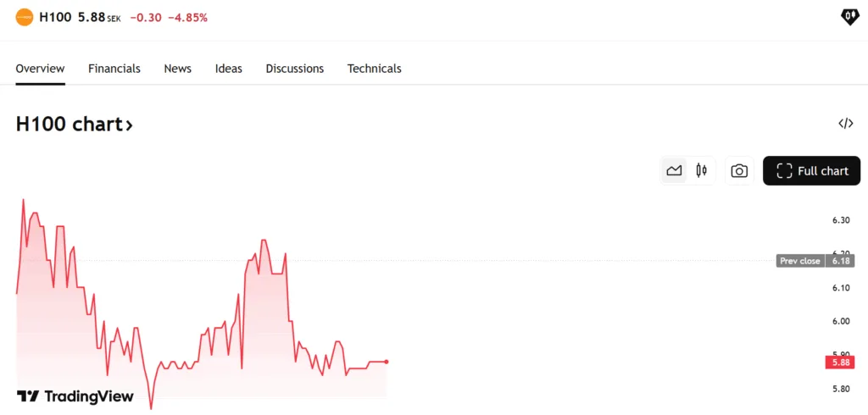Open the Technicals tab

(374, 69)
